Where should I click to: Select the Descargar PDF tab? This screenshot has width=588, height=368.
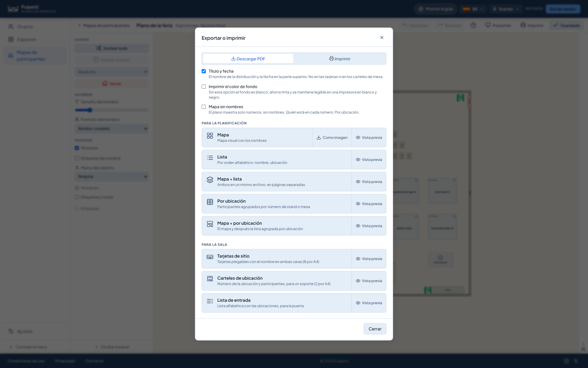click(248, 59)
